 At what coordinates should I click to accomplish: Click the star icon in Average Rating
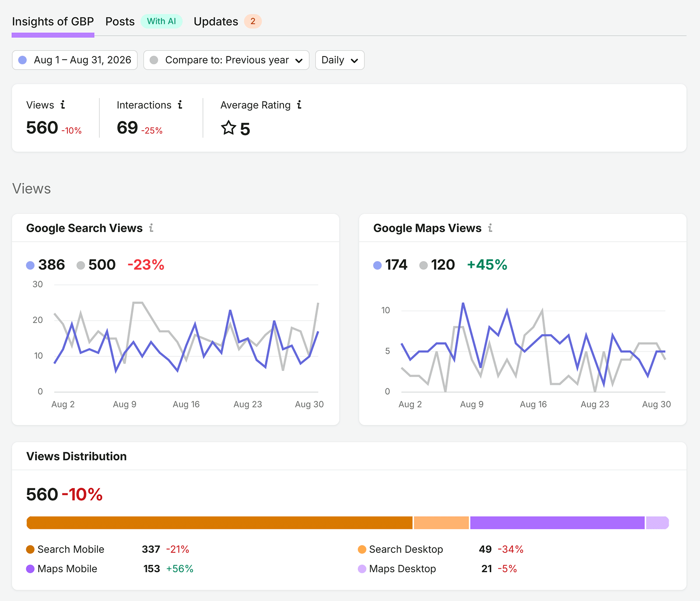click(x=228, y=128)
